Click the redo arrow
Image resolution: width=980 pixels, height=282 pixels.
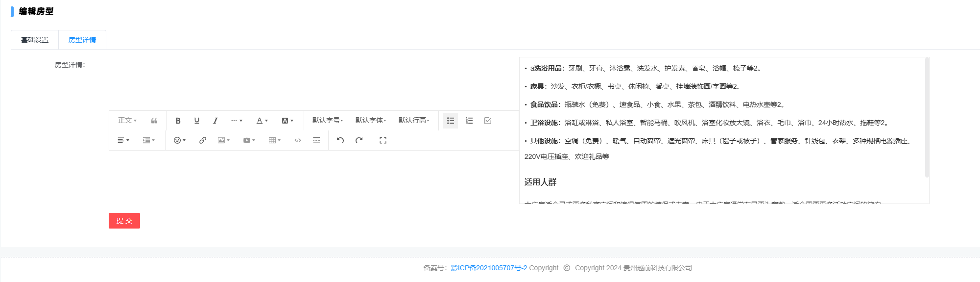(x=359, y=140)
